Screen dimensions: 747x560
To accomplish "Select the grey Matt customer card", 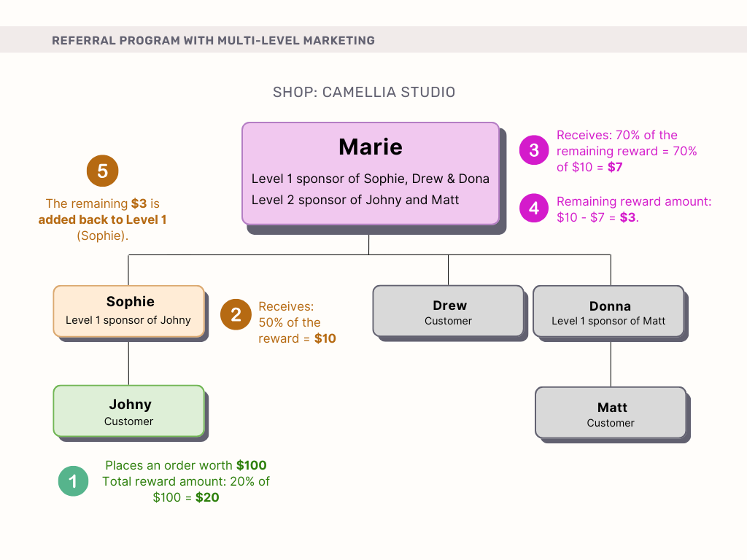I will [x=611, y=413].
